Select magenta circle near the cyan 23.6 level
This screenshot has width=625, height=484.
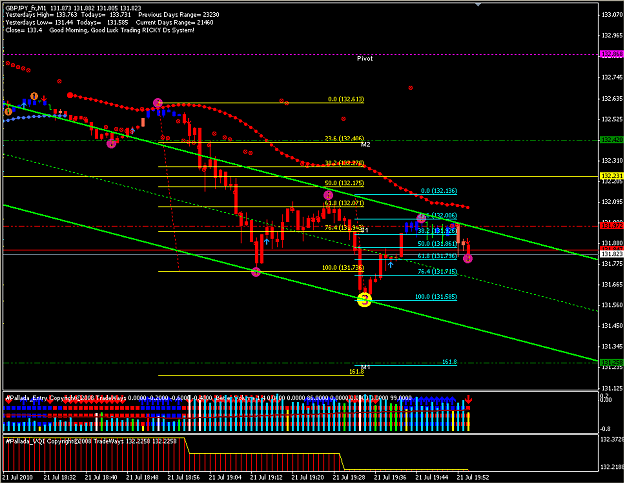point(421,218)
